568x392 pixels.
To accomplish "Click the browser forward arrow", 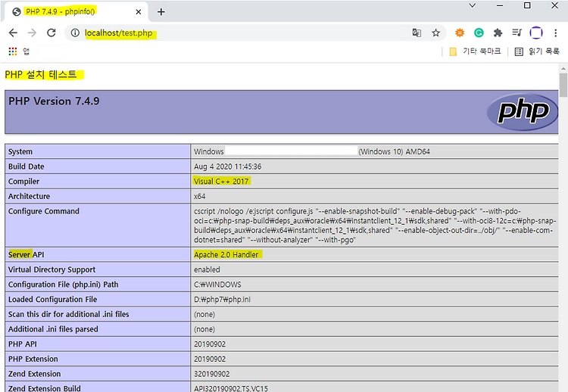I will pyautogui.click(x=33, y=33).
